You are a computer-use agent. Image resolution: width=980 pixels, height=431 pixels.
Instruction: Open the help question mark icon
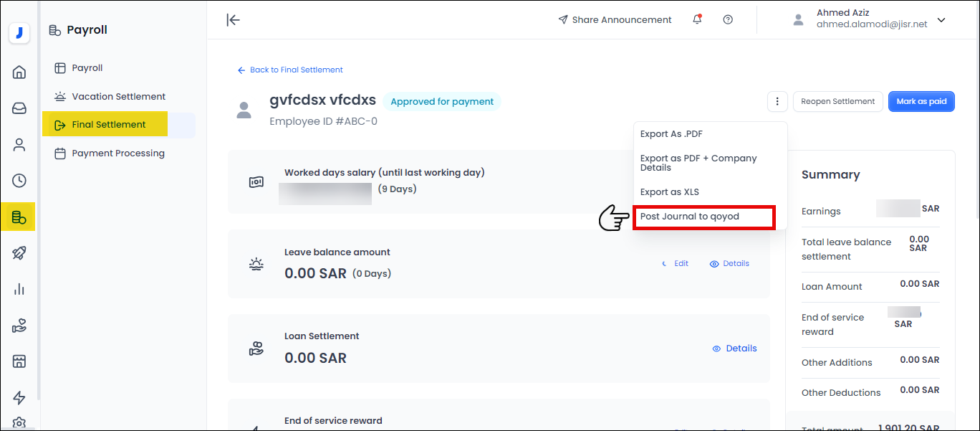pyautogui.click(x=728, y=20)
